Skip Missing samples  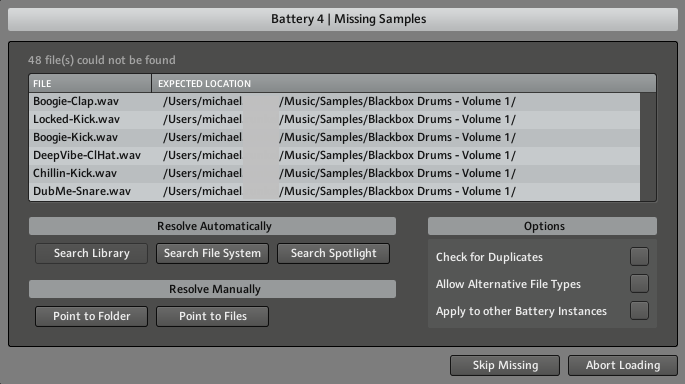point(505,365)
